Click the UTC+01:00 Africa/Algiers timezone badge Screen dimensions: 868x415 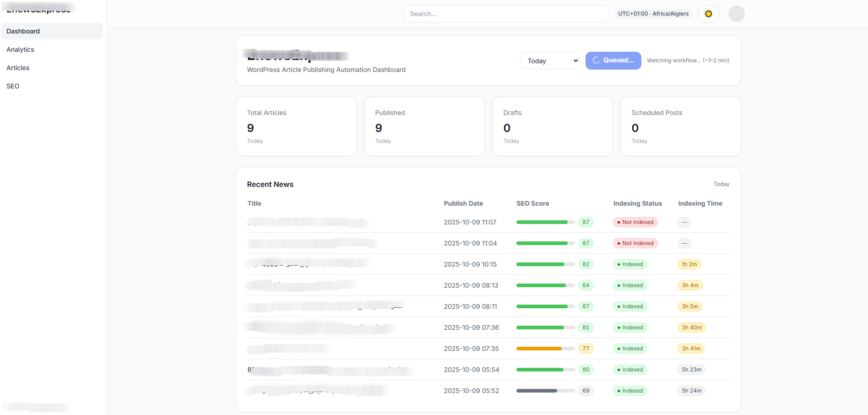click(x=653, y=14)
